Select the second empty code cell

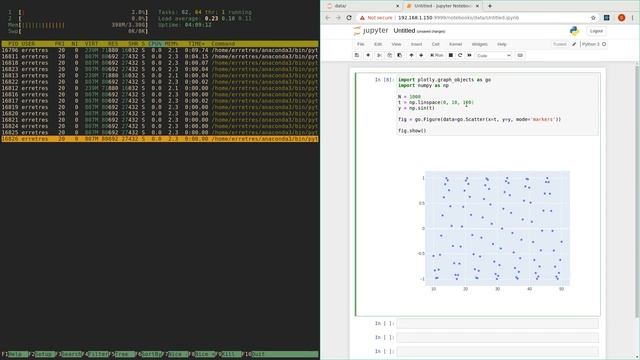click(498, 338)
